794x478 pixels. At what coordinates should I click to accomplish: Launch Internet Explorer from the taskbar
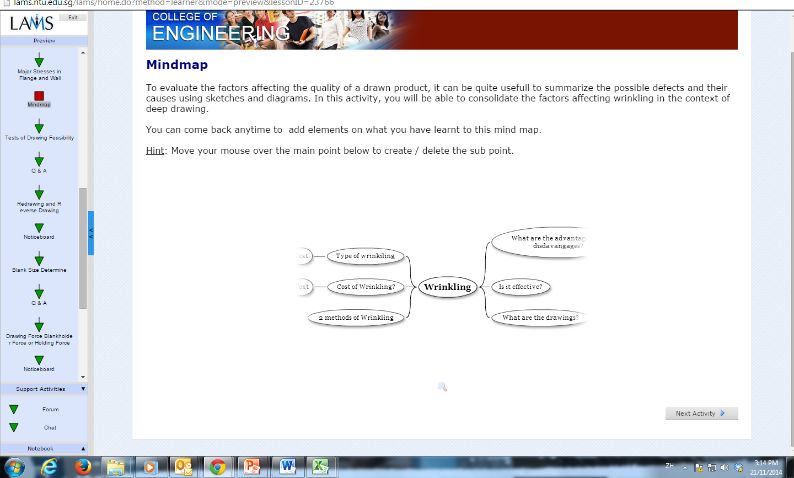[49, 467]
